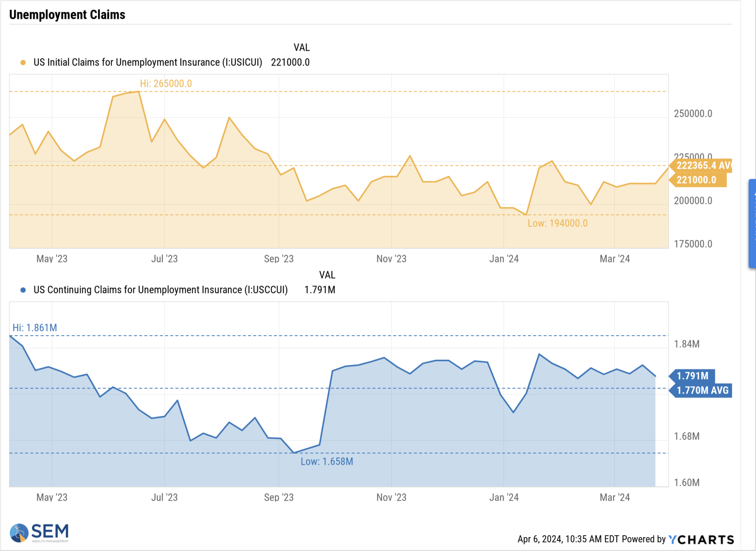The height and width of the screenshot is (551, 756).
Task: Click the 221000.0 orange value tag
Action: click(x=698, y=180)
